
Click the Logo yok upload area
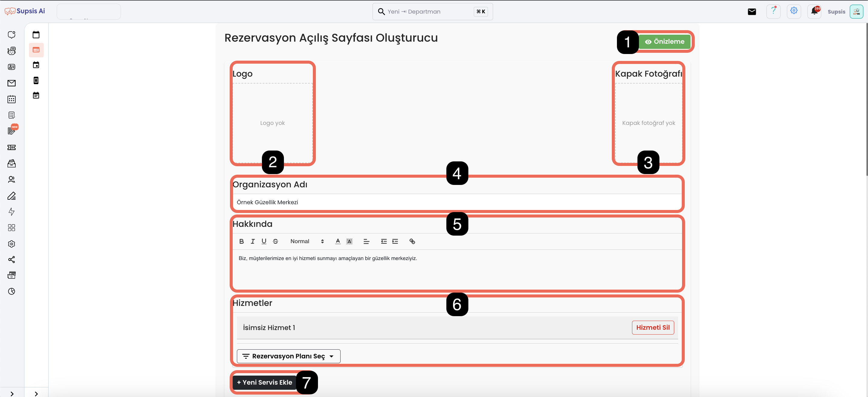pyautogui.click(x=272, y=123)
